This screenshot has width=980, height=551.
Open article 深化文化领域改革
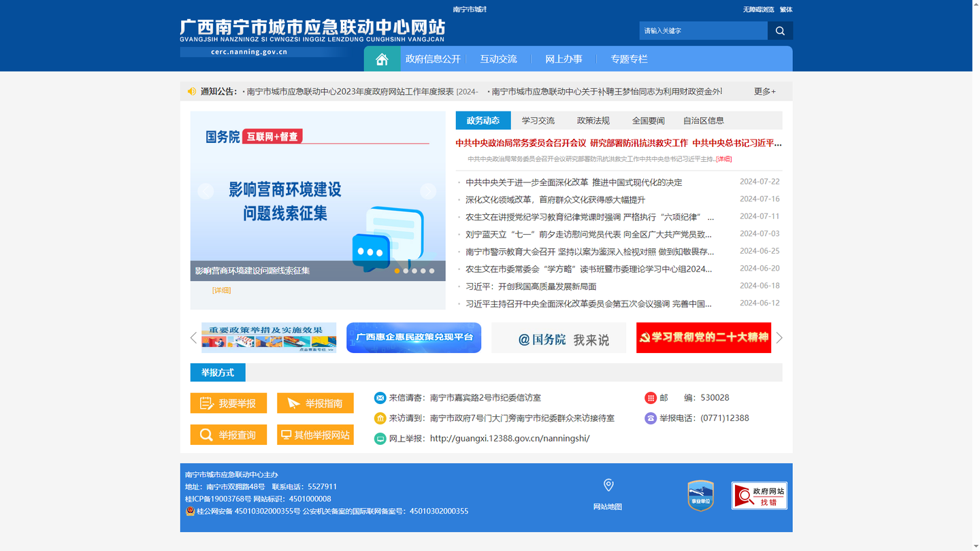[x=555, y=200]
